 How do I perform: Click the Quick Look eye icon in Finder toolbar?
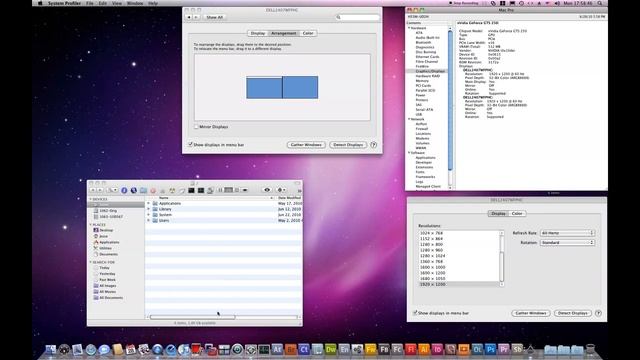[x=267, y=190]
